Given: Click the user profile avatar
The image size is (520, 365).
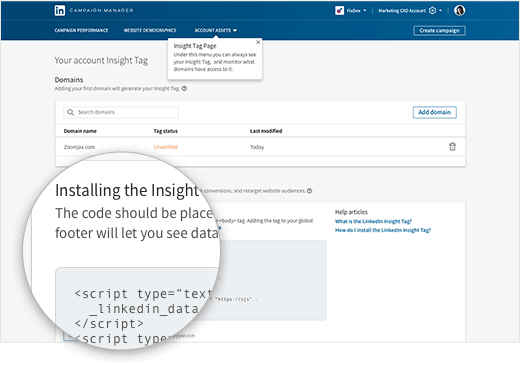Looking at the screenshot, I should click(459, 11).
